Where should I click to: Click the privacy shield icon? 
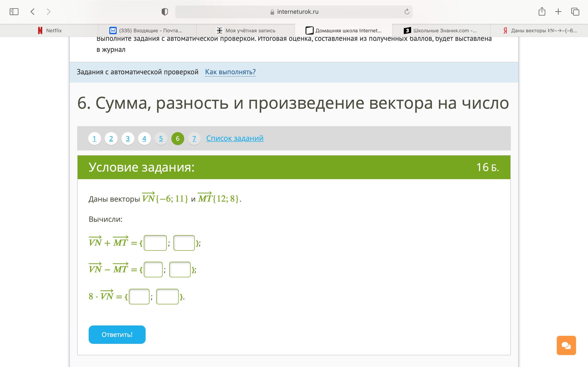coord(164,12)
